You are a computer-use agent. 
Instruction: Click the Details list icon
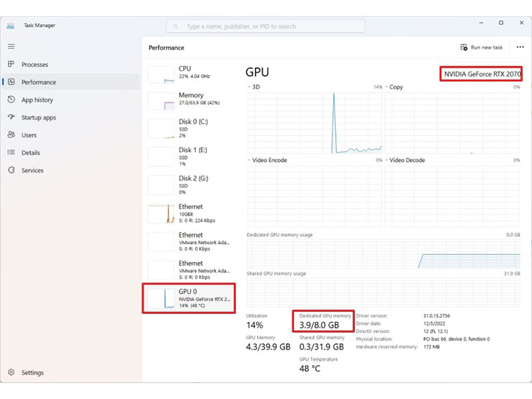pos(11,152)
